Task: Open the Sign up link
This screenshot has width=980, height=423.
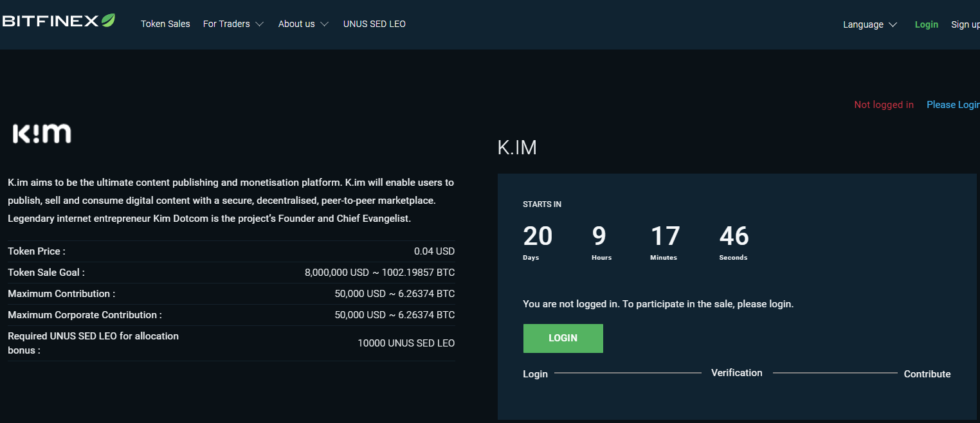Action: pos(965,24)
